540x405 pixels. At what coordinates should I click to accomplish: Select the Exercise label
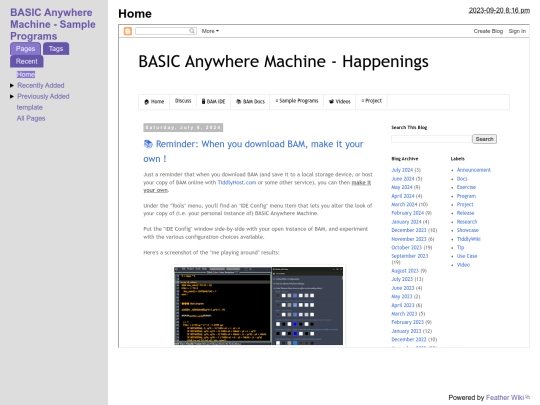click(466, 187)
